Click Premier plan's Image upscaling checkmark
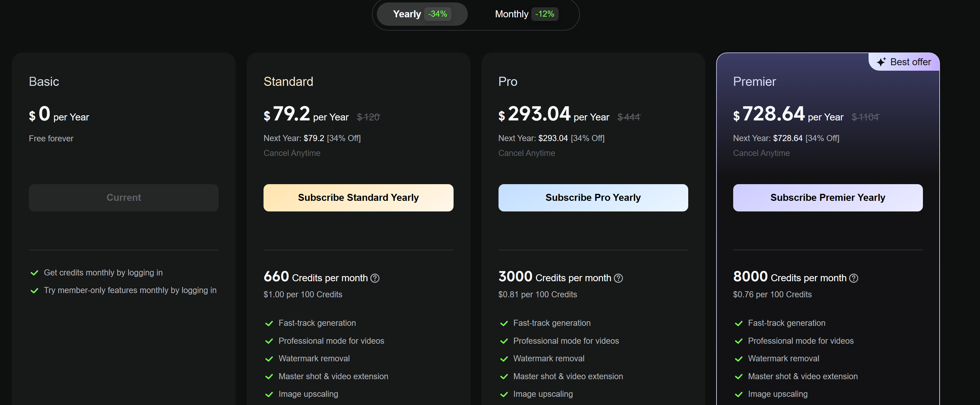 pyautogui.click(x=739, y=394)
